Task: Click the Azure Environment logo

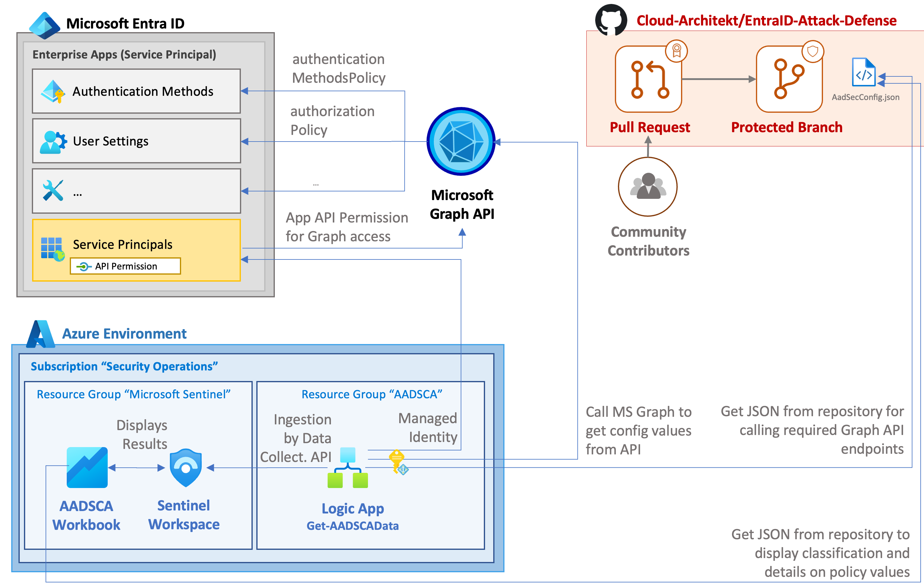Action: (x=40, y=334)
